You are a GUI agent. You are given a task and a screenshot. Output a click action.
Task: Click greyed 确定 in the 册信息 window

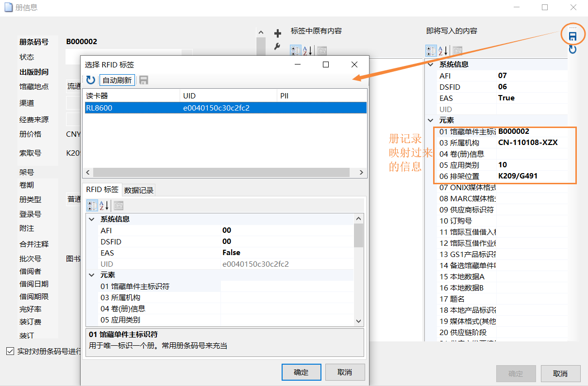point(516,373)
